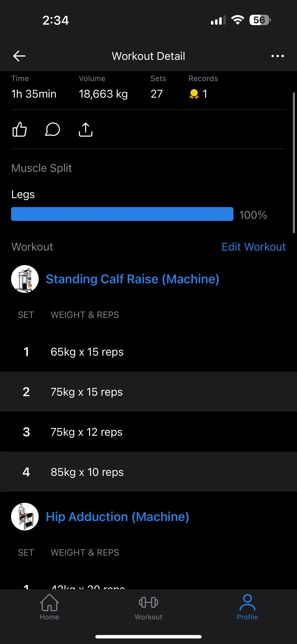Screen dimensions: 297x644
Task: Open Standing Calf Raise exercise thumbnail
Action: click(25, 279)
